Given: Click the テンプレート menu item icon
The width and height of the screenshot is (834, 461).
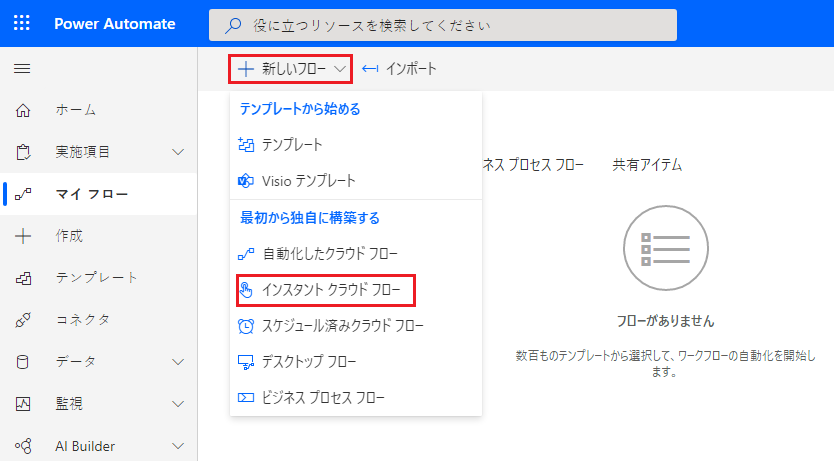Looking at the screenshot, I should (x=246, y=145).
